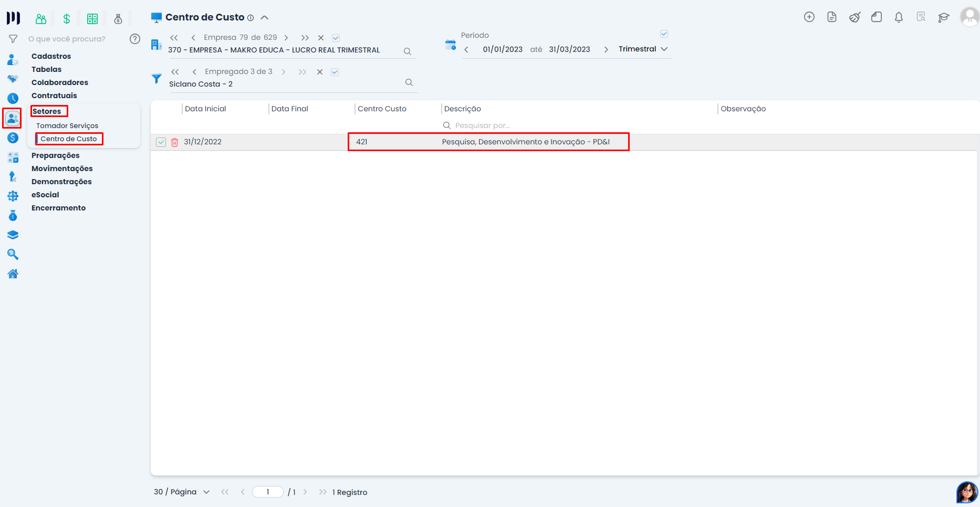The width and height of the screenshot is (980, 507).
Task: Open the Preparações menu
Action: (x=56, y=155)
